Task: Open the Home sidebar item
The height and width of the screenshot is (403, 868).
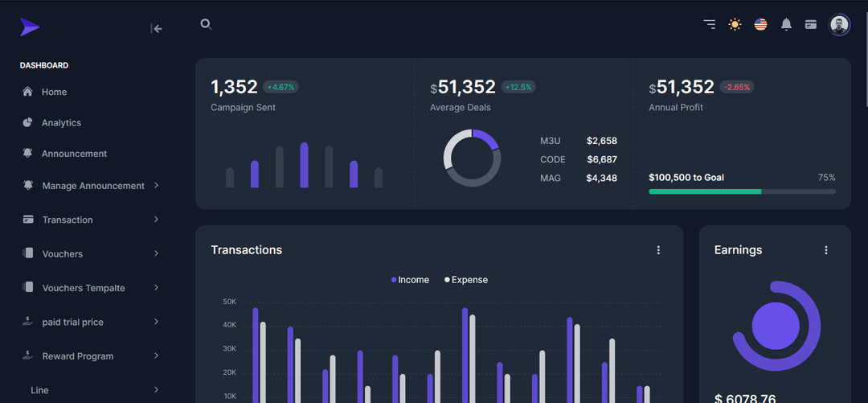Action: pos(54,93)
